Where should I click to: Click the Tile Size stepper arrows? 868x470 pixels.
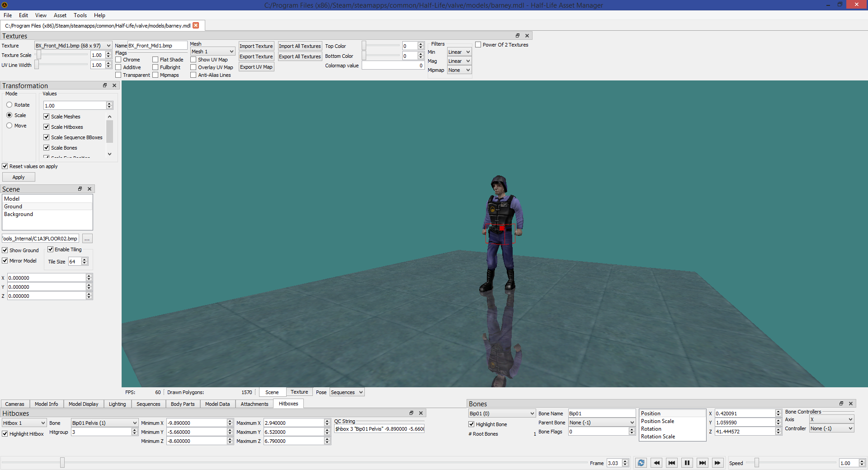click(85, 261)
